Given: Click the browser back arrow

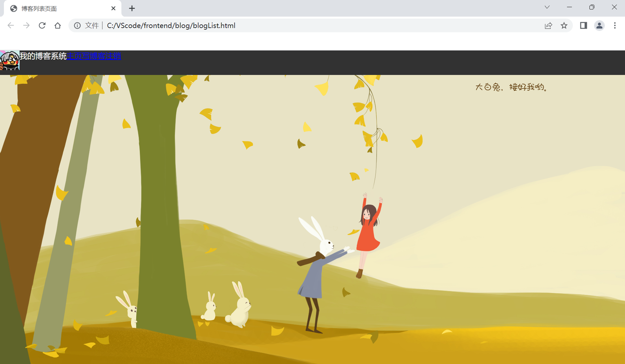Looking at the screenshot, I should point(11,25).
